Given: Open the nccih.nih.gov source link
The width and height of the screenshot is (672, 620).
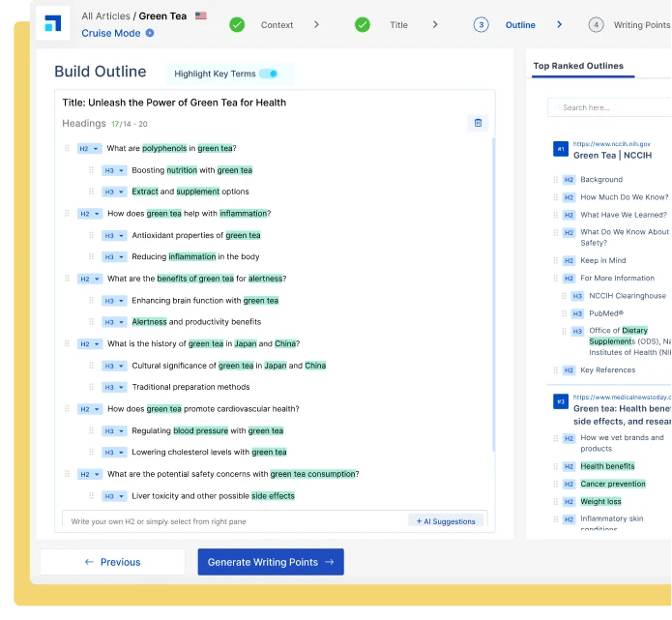Looking at the screenshot, I should (612, 144).
